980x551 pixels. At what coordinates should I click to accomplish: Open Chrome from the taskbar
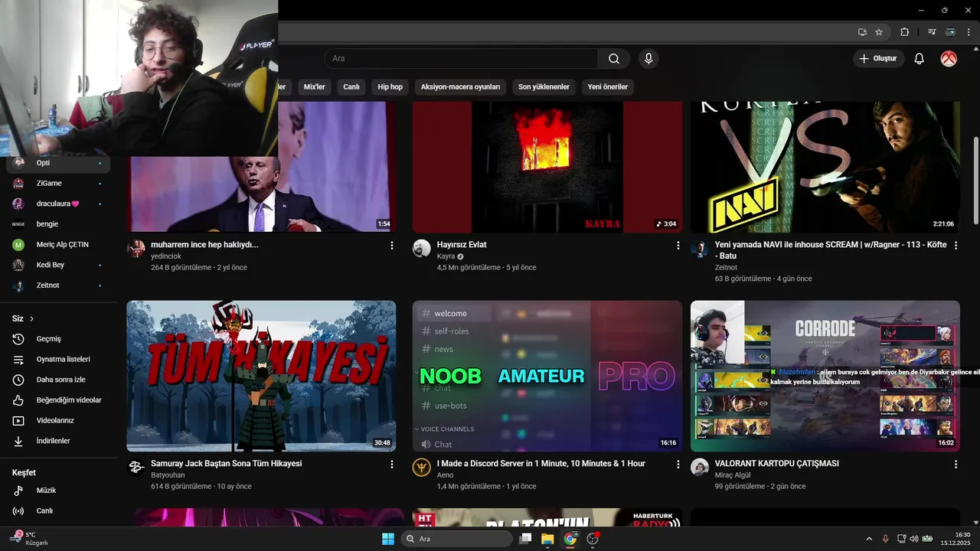click(570, 539)
